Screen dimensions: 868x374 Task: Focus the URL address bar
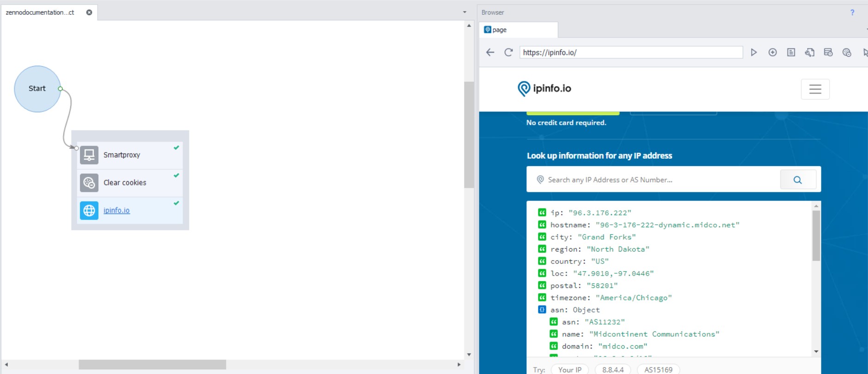coord(631,52)
